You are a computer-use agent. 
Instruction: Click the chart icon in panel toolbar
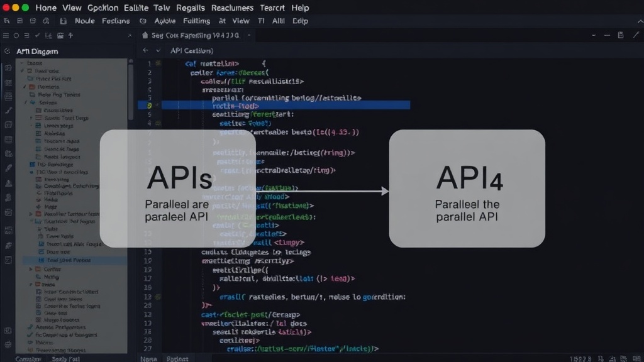[48, 36]
